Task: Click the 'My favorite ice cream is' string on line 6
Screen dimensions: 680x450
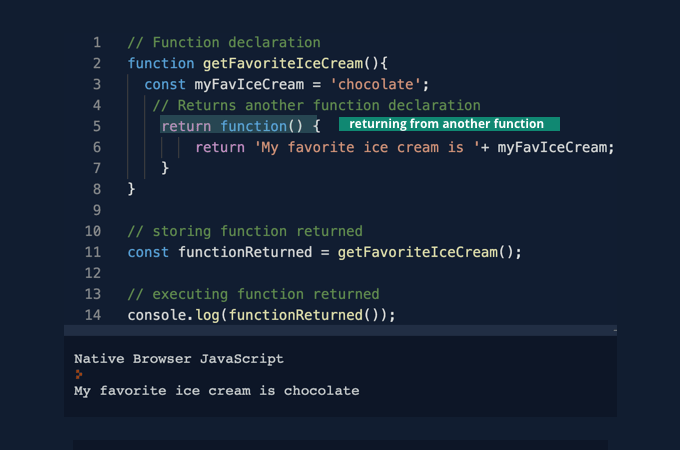Action: coord(367,147)
